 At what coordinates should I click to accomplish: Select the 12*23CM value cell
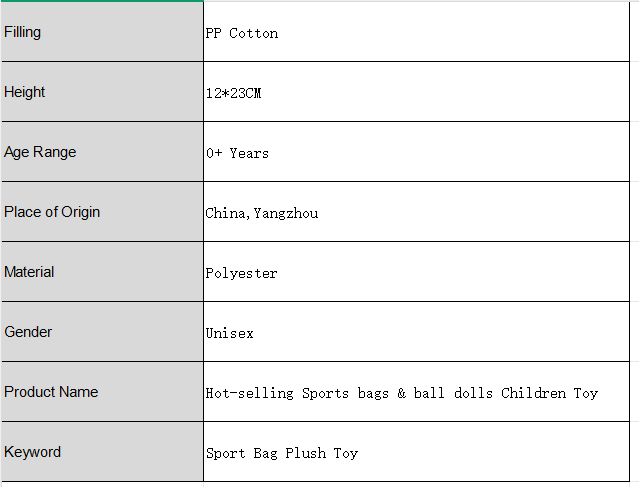point(416,92)
